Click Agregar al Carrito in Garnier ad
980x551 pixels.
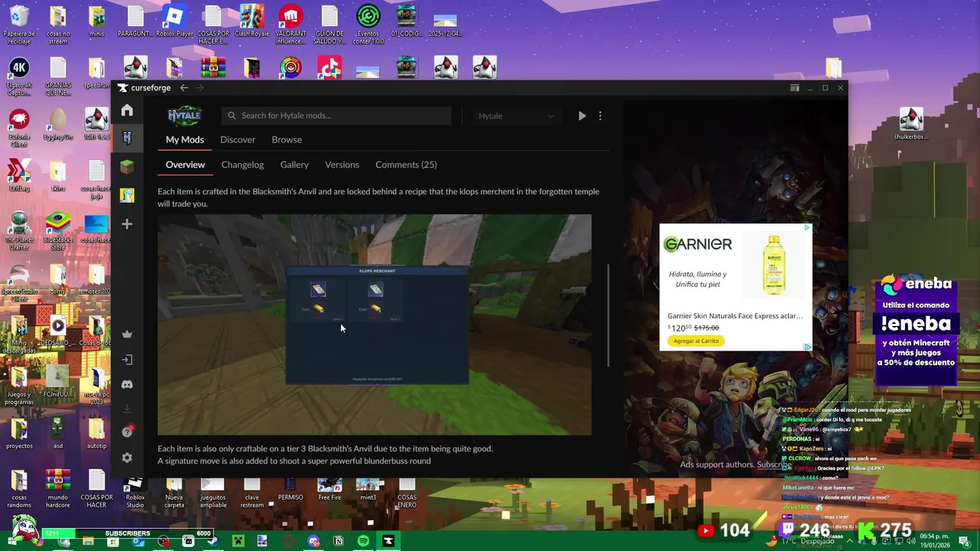click(x=696, y=341)
